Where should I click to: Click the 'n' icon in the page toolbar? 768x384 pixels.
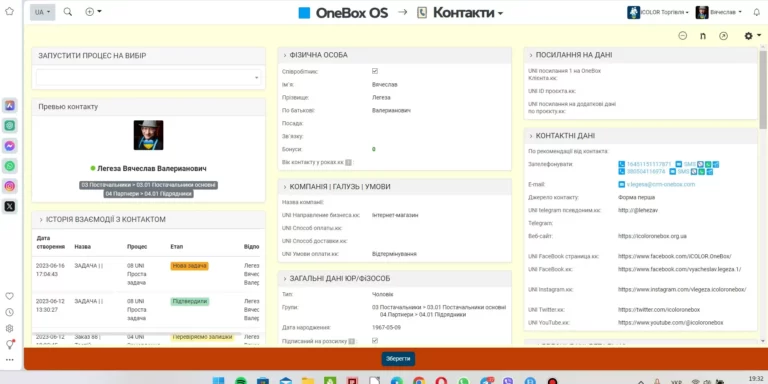click(x=703, y=36)
